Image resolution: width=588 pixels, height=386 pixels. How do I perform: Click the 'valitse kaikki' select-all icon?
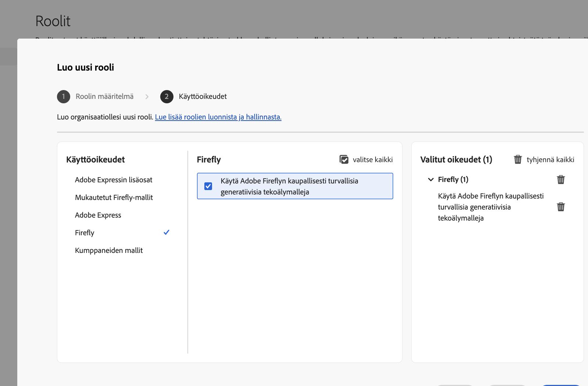pyautogui.click(x=344, y=160)
